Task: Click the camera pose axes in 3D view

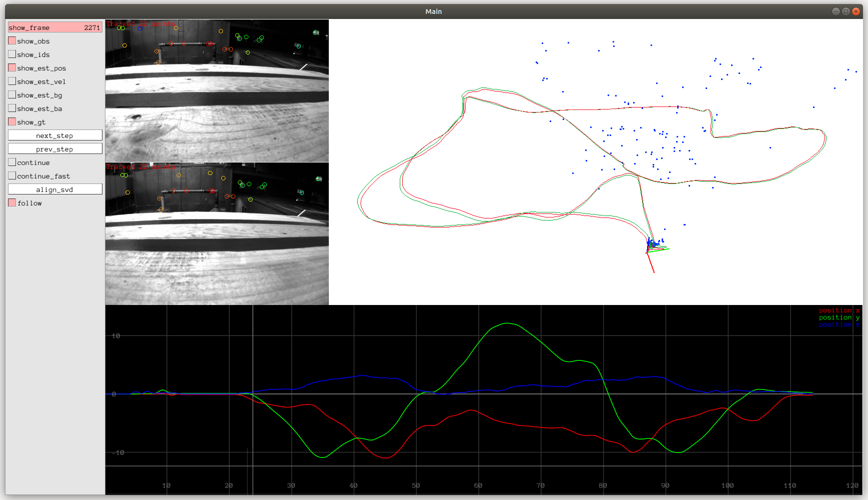Action: point(652,246)
